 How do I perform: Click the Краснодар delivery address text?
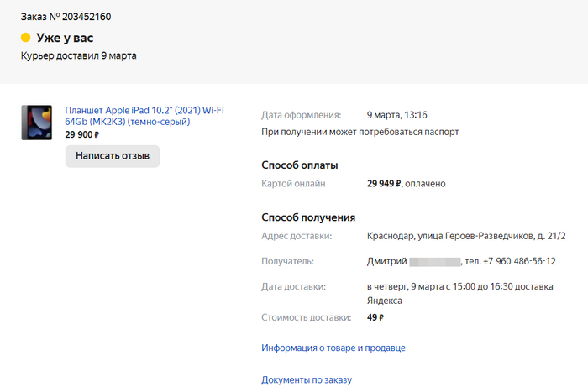point(466,236)
